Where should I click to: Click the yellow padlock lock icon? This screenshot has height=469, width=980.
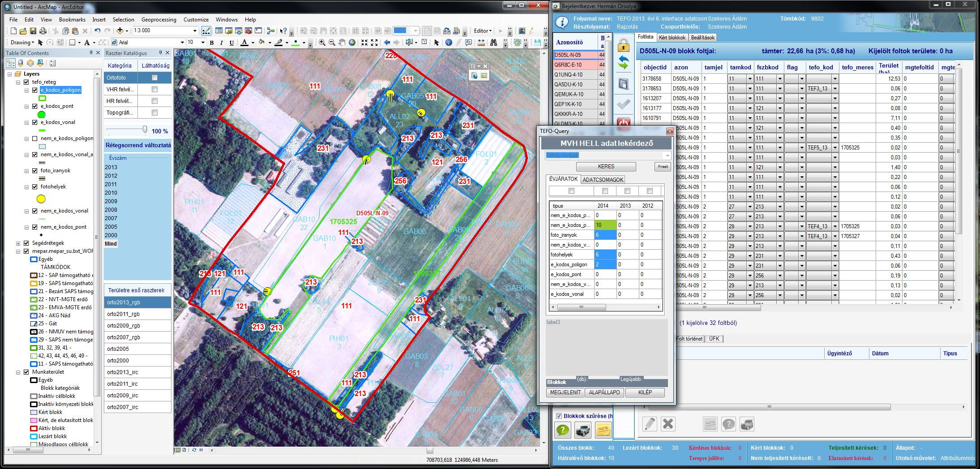coord(624,44)
